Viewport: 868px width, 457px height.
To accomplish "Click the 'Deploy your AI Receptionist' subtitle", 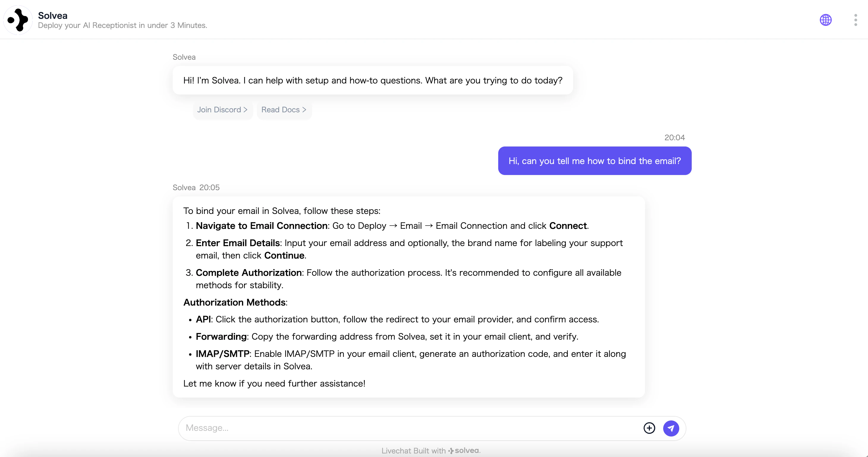I will tap(123, 25).
